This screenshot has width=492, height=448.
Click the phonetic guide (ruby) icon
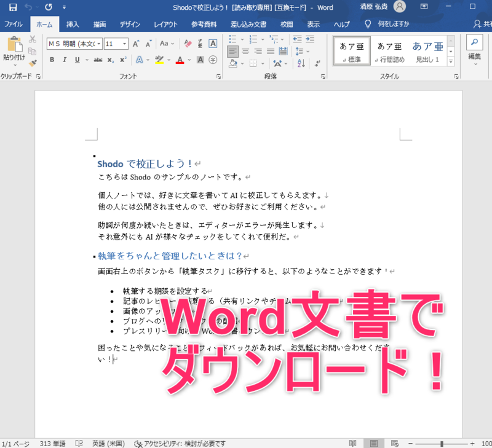[x=200, y=44]
